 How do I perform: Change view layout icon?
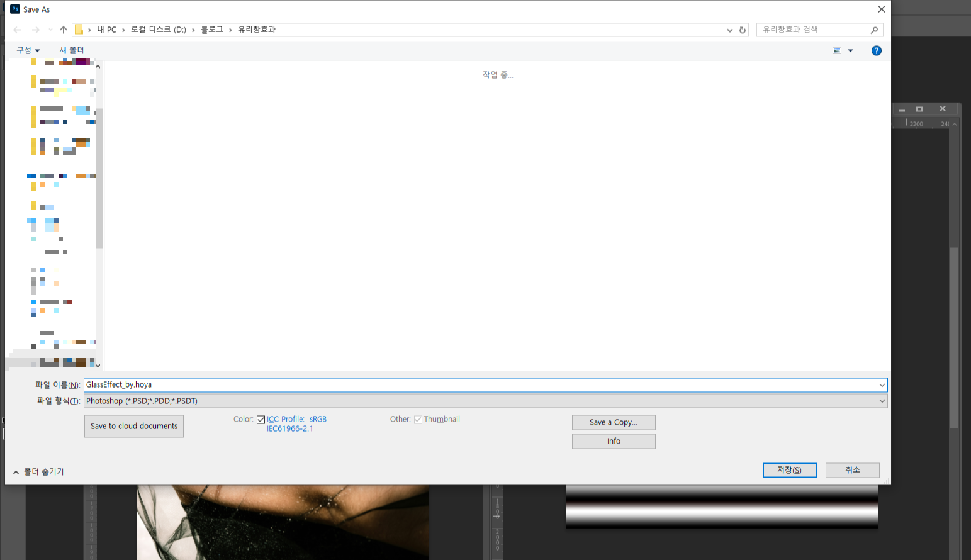(837, 50)
